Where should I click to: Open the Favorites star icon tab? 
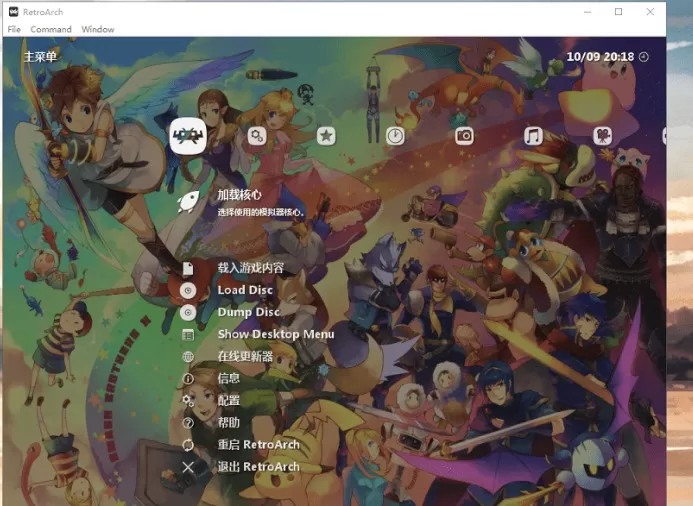(x=326, y=136)
